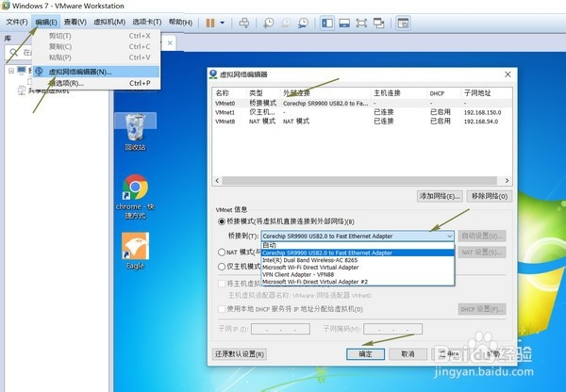Screen dimensions: 566x392
Task: Click the 复制(C) menu entry
Action: click(96, 46)
